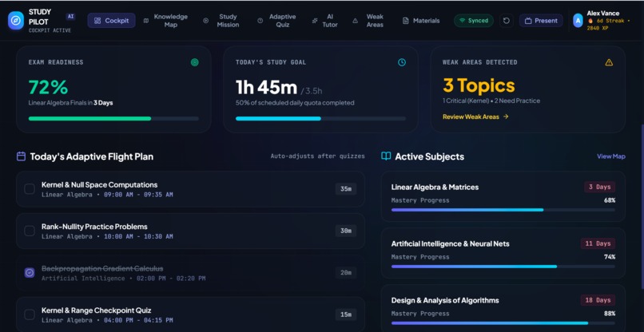Click the 18 Days deadline badge

[598, 300]
